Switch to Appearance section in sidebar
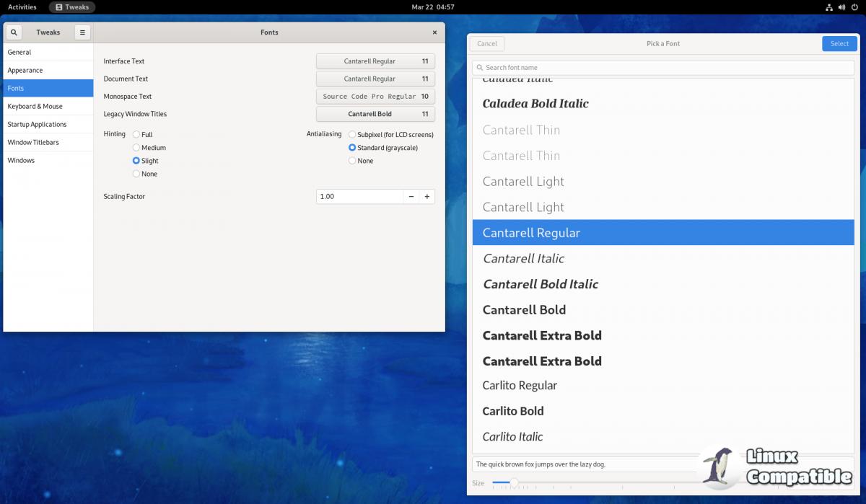This screenshot has height=504, width=866. coord(25,71)
